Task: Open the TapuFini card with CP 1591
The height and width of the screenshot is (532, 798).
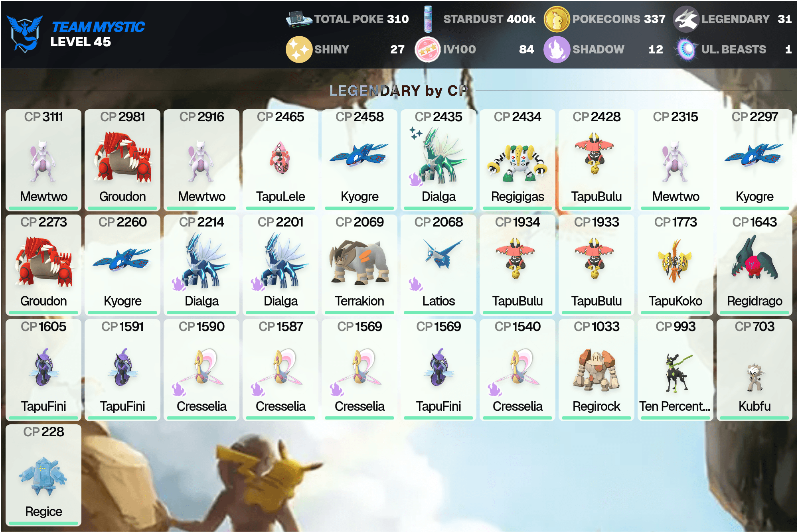Action: (x=122, y=370)
